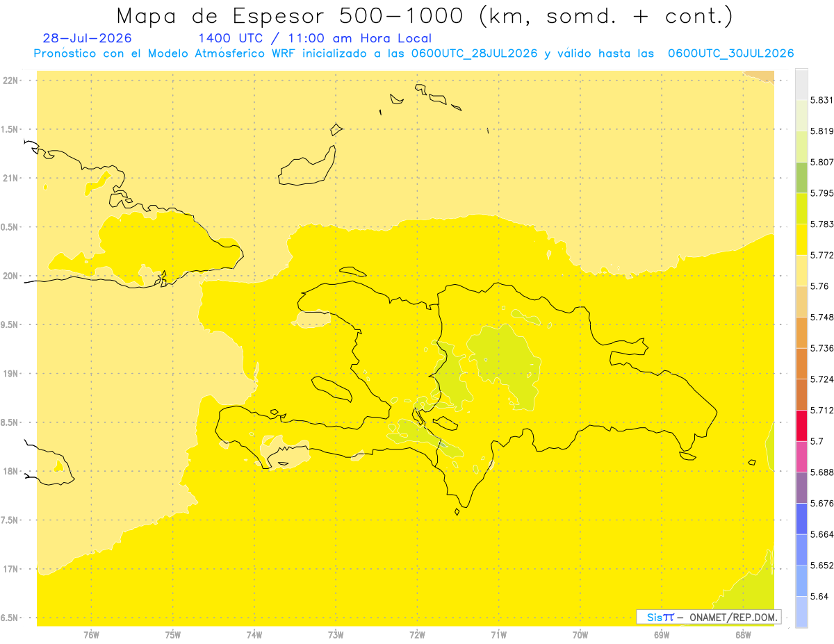
Task: Click the legend value '5.688'
Action: tap(822, 472)
